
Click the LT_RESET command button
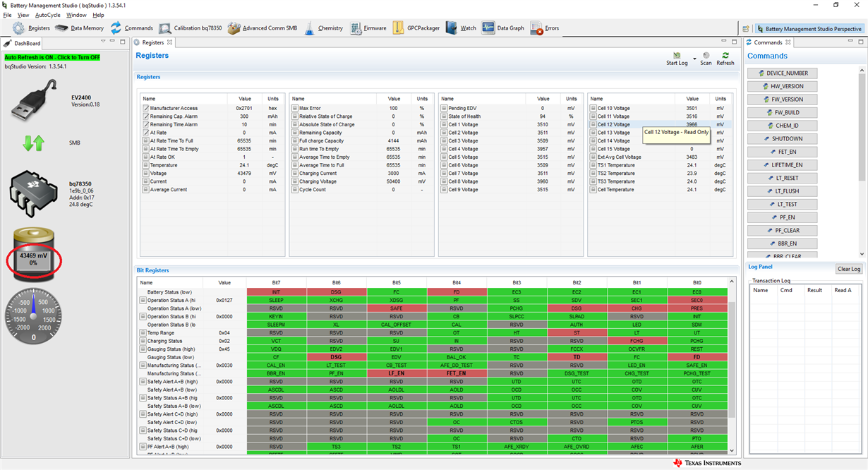[783, 178]
